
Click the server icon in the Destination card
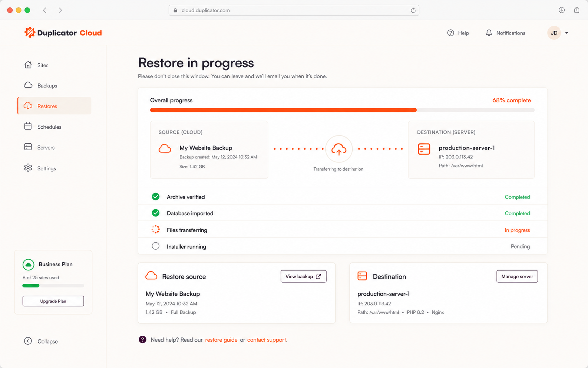point(362,276)
